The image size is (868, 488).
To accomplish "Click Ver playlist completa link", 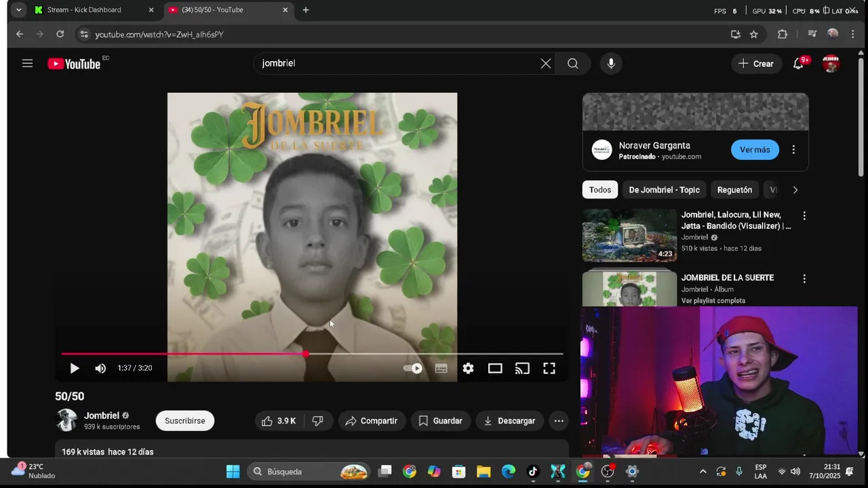I will [713, 301].
